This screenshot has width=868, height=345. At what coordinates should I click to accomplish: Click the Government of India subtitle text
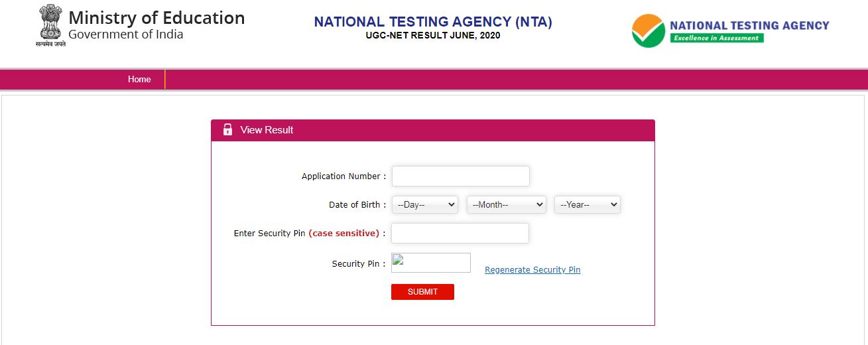coord(126,34)
